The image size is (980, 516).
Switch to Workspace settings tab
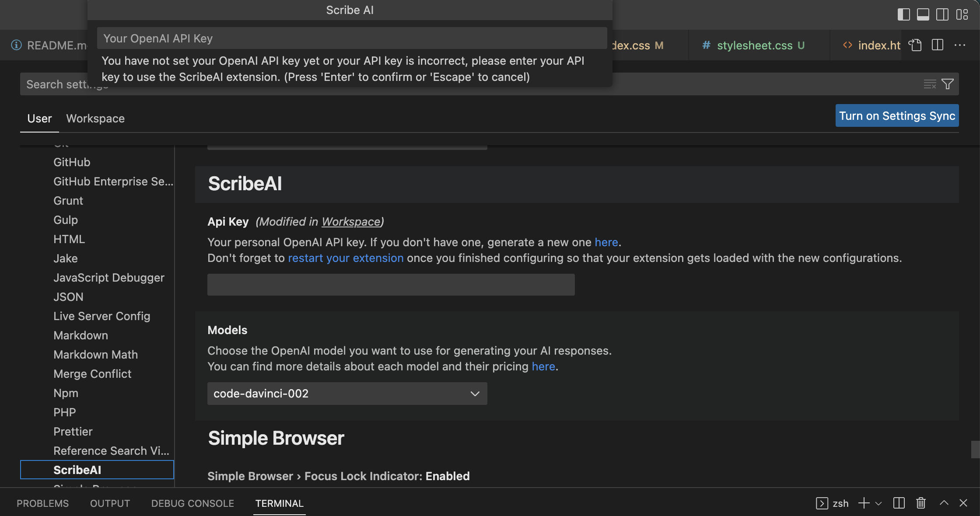coord(95,119)
